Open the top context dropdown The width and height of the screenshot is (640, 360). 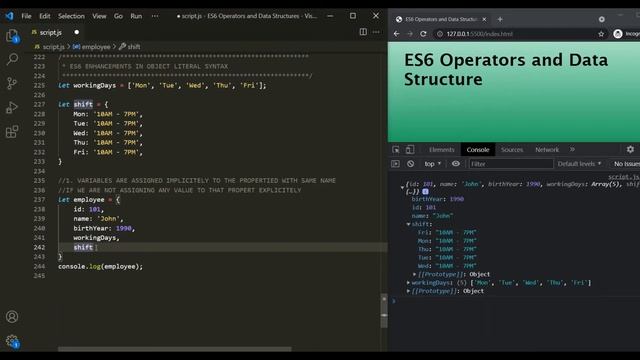pos(432,164)
